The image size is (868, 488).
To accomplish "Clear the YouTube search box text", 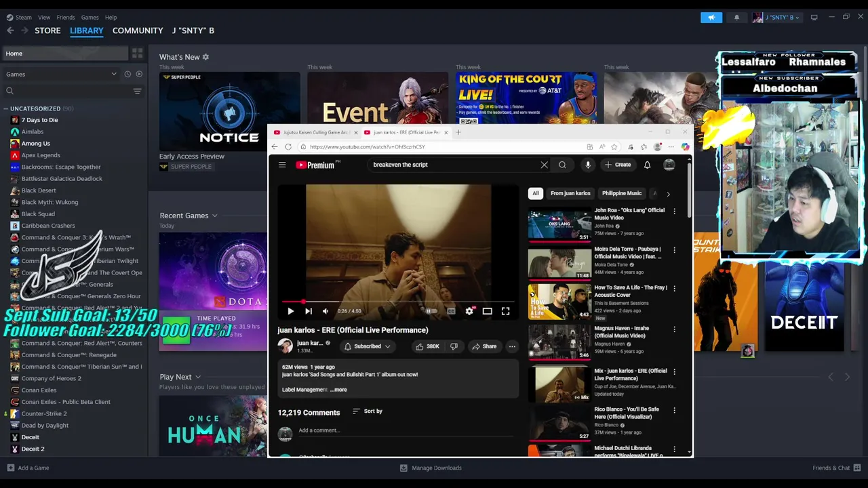I will (544, 165).
